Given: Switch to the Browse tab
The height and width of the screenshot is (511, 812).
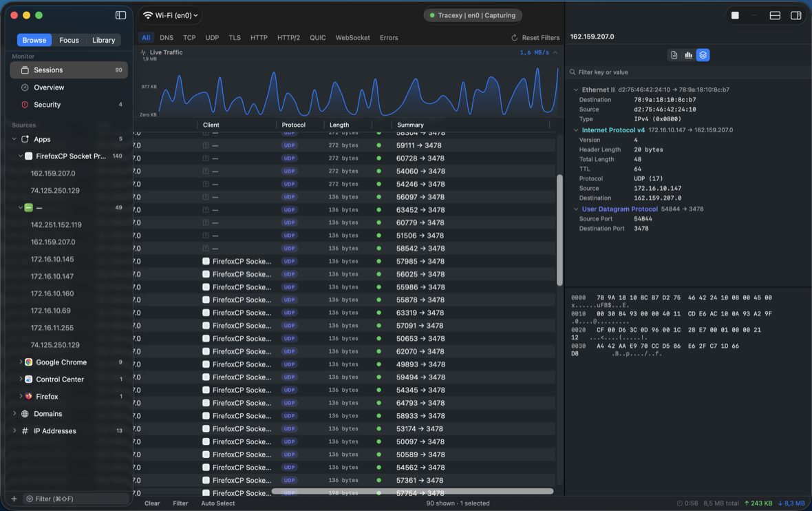Looking at the screenshot, I should pyautogui.click(x=34, y=40).
